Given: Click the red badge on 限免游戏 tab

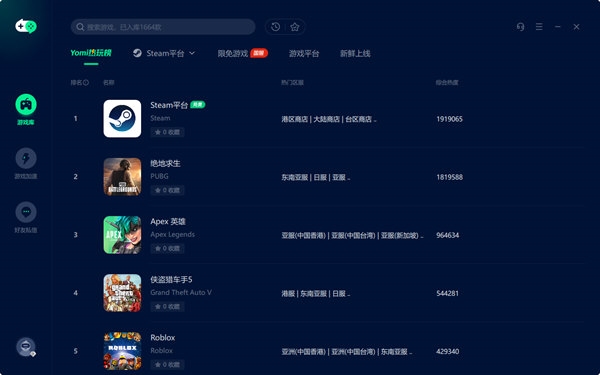Looking at the screenshot, I should [259, 53].
